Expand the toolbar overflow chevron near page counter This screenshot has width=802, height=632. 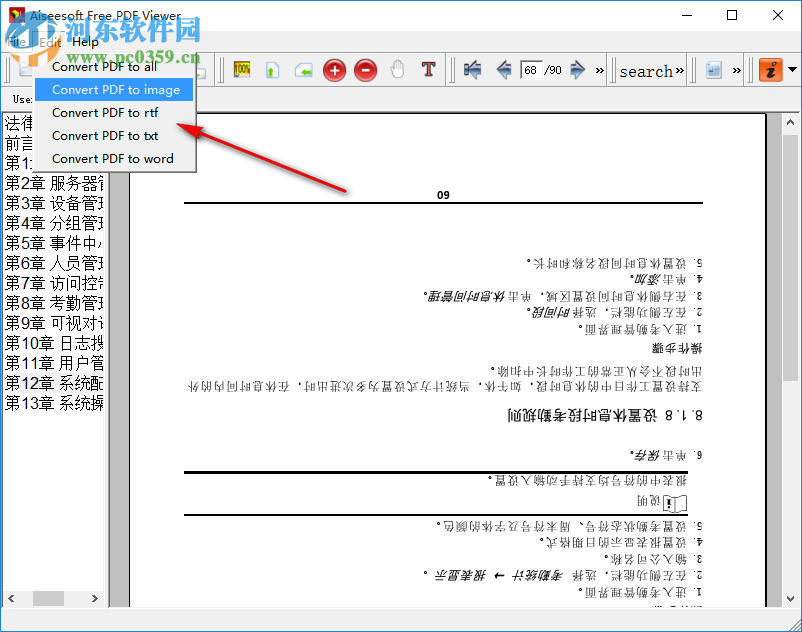(597, 71)
